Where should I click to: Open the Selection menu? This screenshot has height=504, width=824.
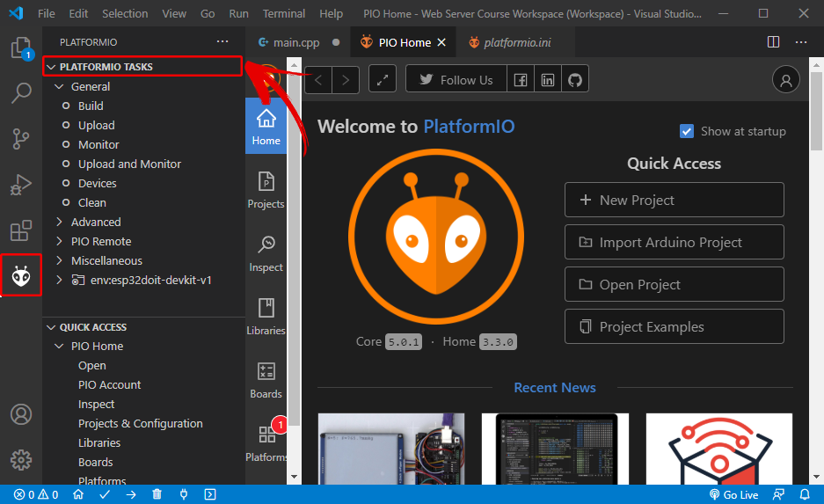point(125,14)
